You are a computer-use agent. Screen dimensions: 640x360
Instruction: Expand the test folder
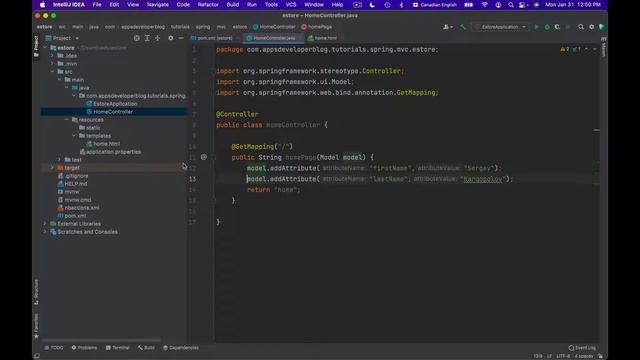click(60, 160)
